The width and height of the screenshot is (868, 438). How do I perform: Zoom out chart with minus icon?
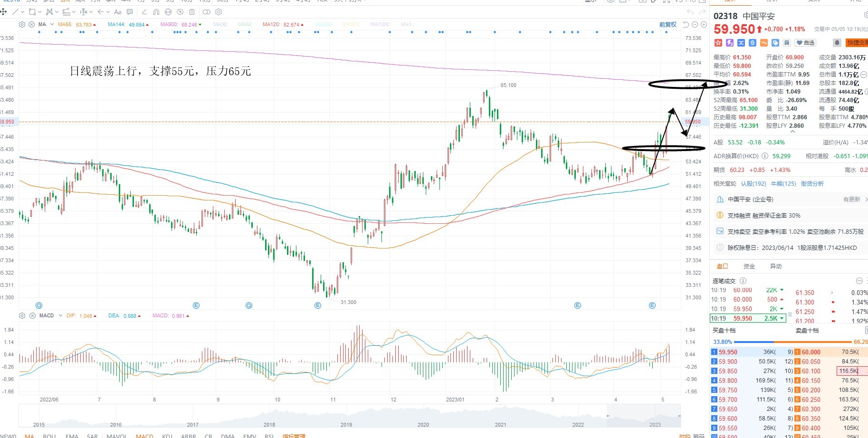pyautogui.click(x=695, y=25)
